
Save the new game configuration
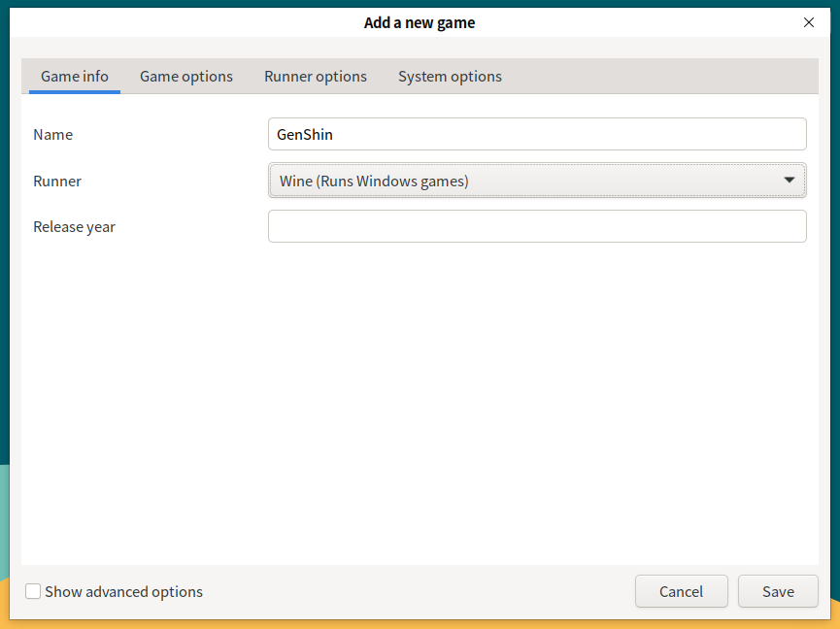click(778, 591)
